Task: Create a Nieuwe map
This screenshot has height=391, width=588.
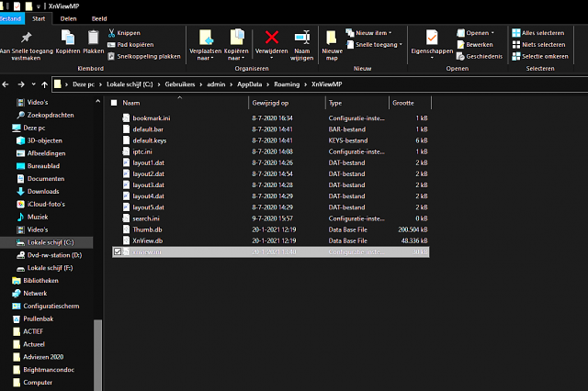Action: click(x=333, y=45)
